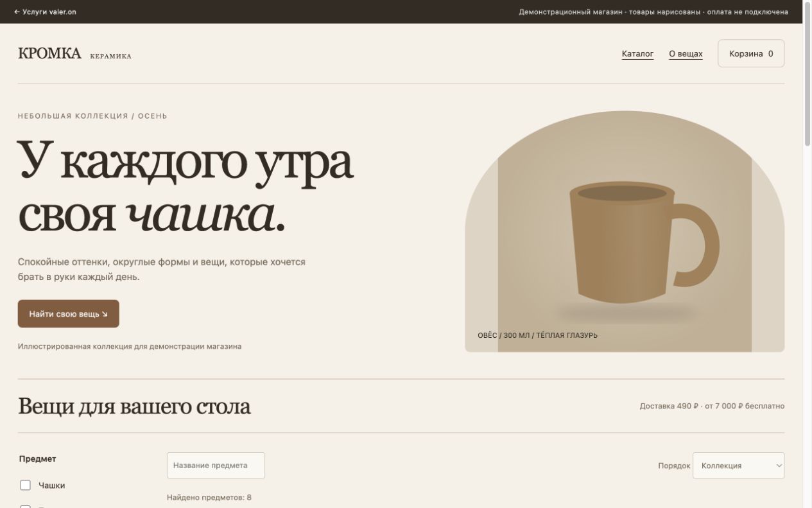The image size is (812, 508).
Task: Click 'Доставка 490 ₽ · от 7 000 ₽ бесплатно' text
Action: 712,406
